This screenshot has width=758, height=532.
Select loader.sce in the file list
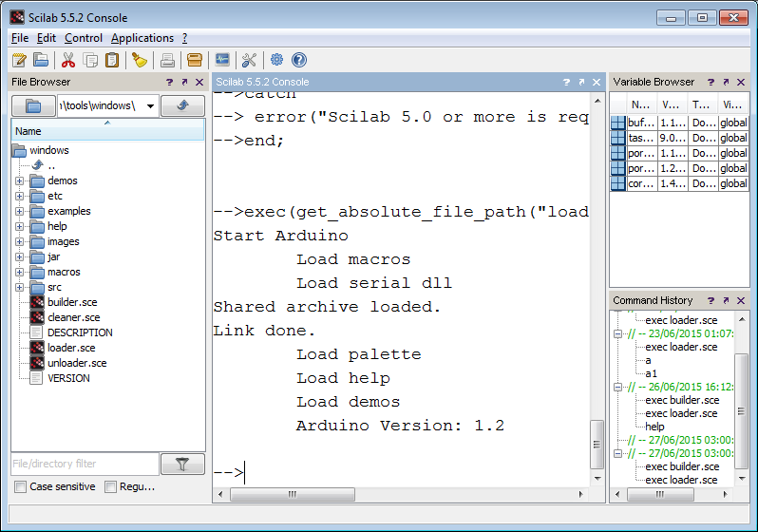coord(71,348)
